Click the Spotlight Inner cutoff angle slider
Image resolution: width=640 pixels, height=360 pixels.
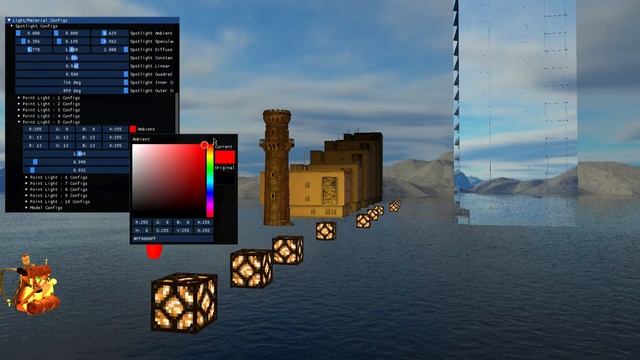(x=72, y=82)
